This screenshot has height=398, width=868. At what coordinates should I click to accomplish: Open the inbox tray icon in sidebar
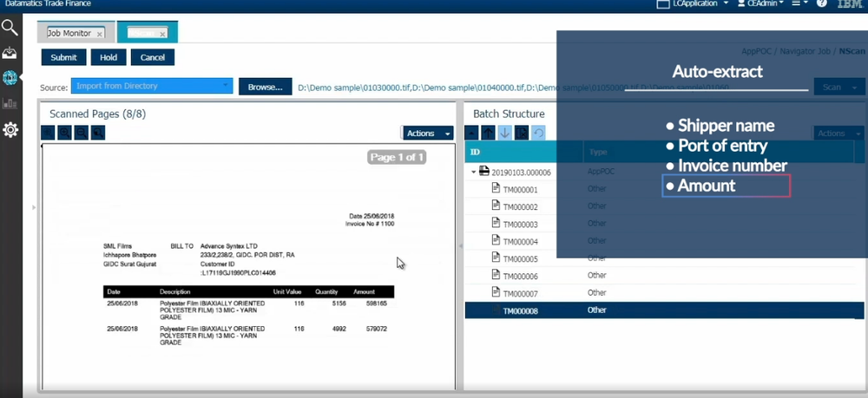(10, 53)
